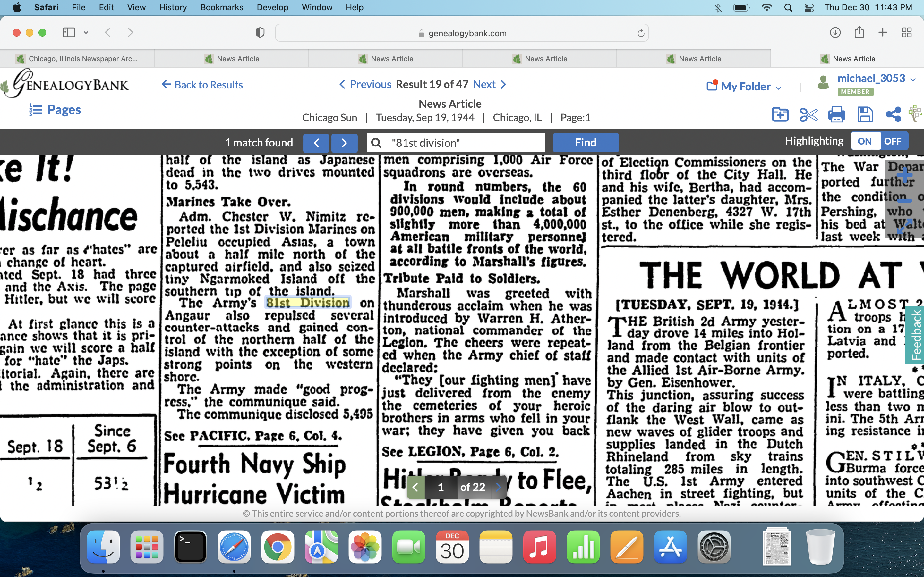The height and width of the screenshot is (577, 924).
Task: Click Back to Results link
Action: tap(202, 85)
